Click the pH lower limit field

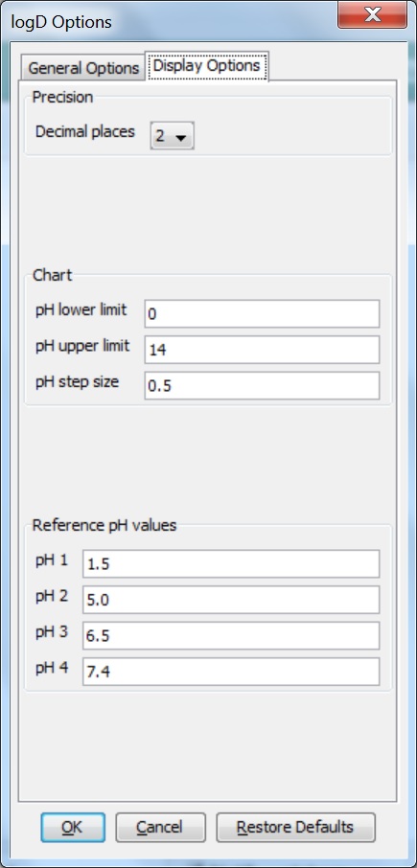tap(262, 314)
